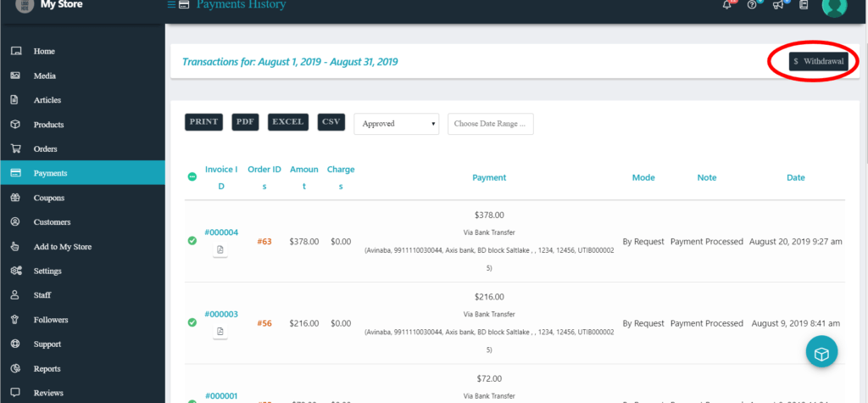Click the Reports pie chart icon
The height and width of the screenshot is (403, 868).
pyautogui.click(x=15, y=368)
